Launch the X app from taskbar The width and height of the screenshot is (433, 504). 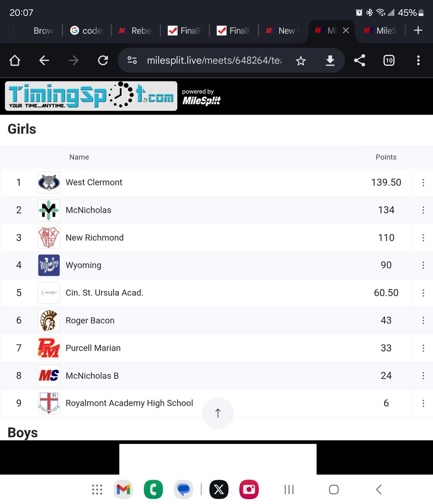point(219,489)
